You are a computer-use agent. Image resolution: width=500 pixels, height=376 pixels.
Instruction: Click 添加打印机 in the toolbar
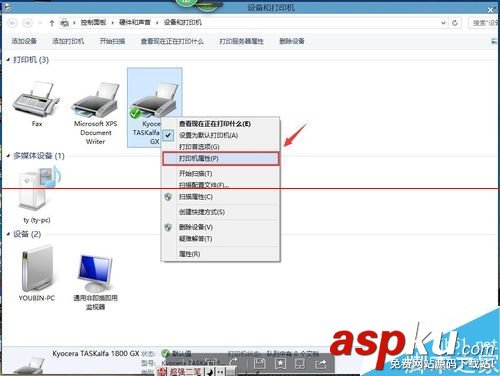coord(68,41)
